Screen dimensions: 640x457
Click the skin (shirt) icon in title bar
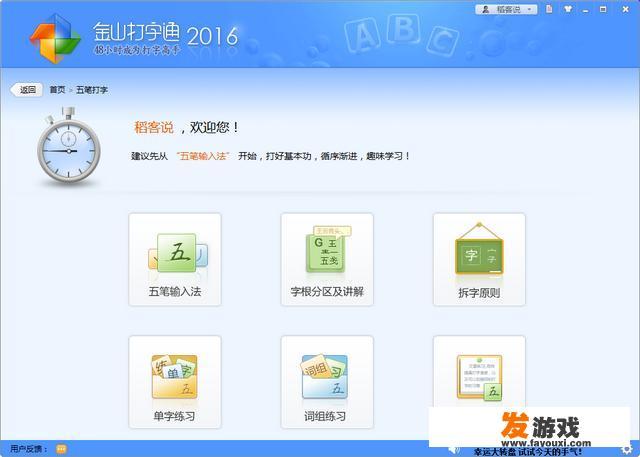point(568,9)
